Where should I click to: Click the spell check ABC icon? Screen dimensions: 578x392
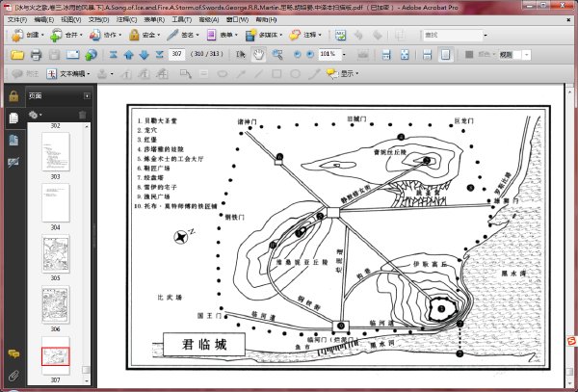tap(340, 35)
